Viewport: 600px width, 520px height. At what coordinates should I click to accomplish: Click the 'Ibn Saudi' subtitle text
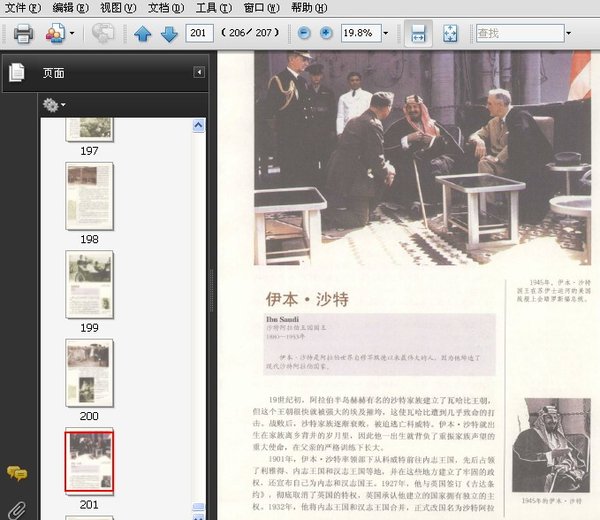point(282,319)
